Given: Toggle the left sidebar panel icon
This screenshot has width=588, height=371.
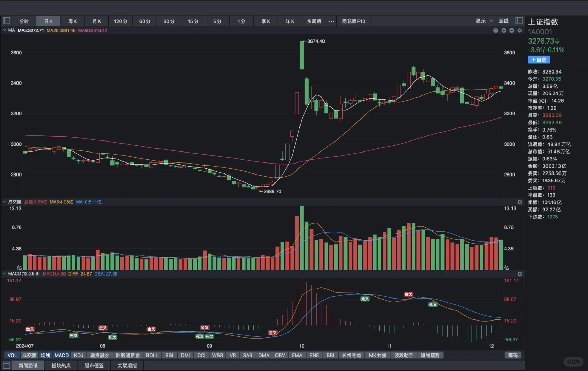Looking at the screenshot, I should tap(6, 21).
